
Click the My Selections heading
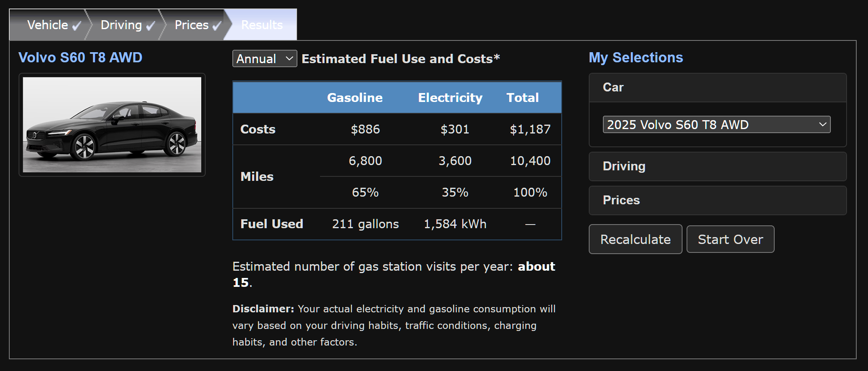(636, 57)
